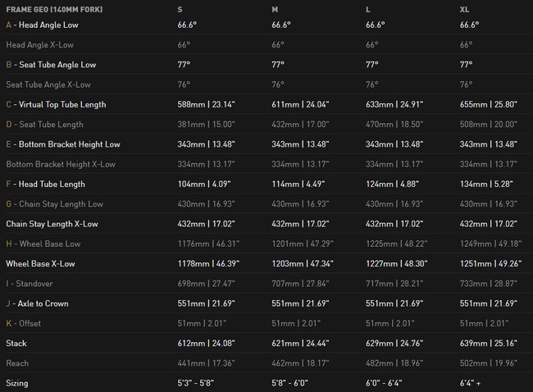533x392 pixels.
Task: Click Chain Stay Length X-Low label
Action: coord(52,224)
